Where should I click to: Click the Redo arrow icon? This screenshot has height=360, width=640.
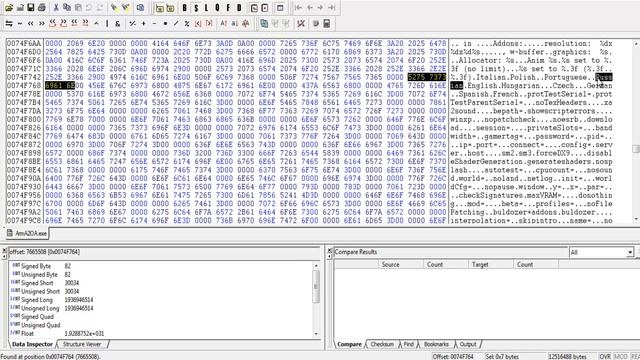(100, 8)
